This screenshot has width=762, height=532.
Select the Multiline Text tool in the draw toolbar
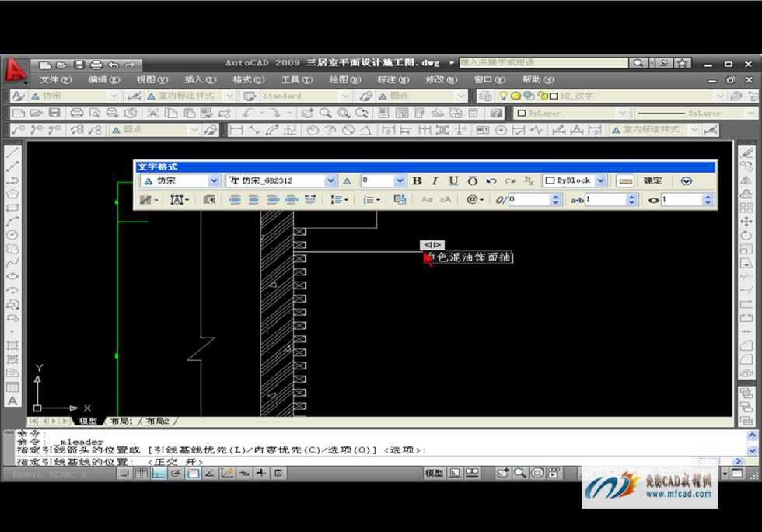pos(12,401)
